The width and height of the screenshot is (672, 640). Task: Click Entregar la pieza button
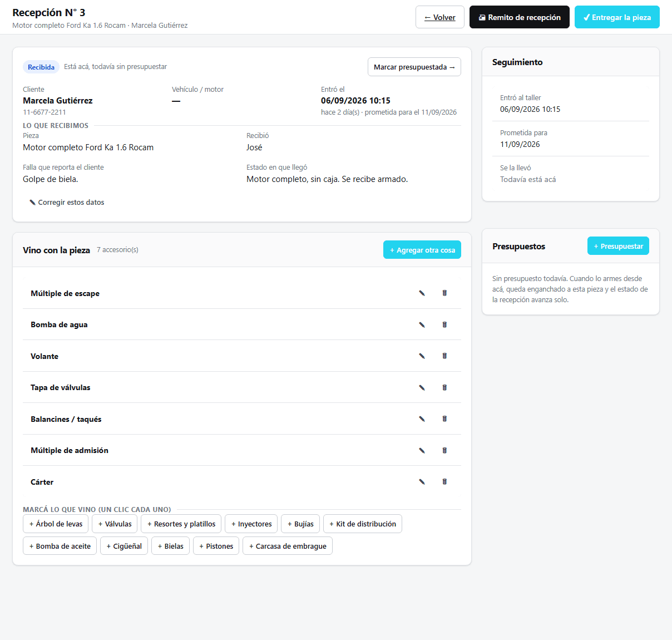(617, 17)
